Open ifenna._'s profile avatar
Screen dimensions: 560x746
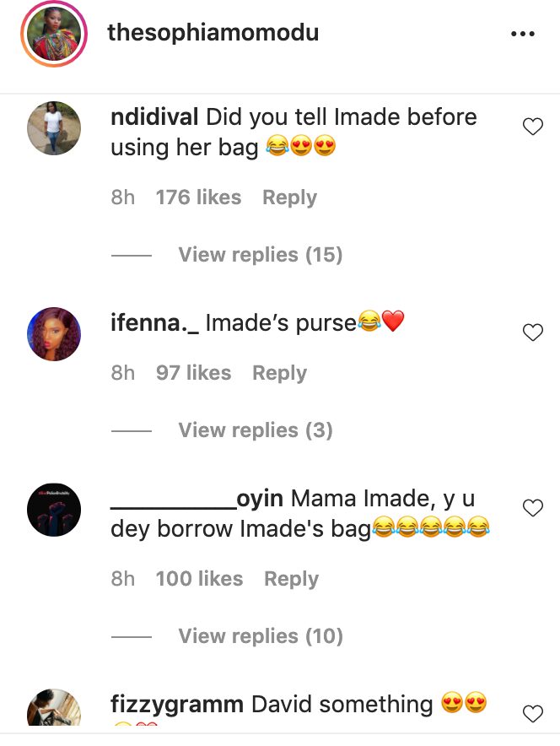click(54, 334)
